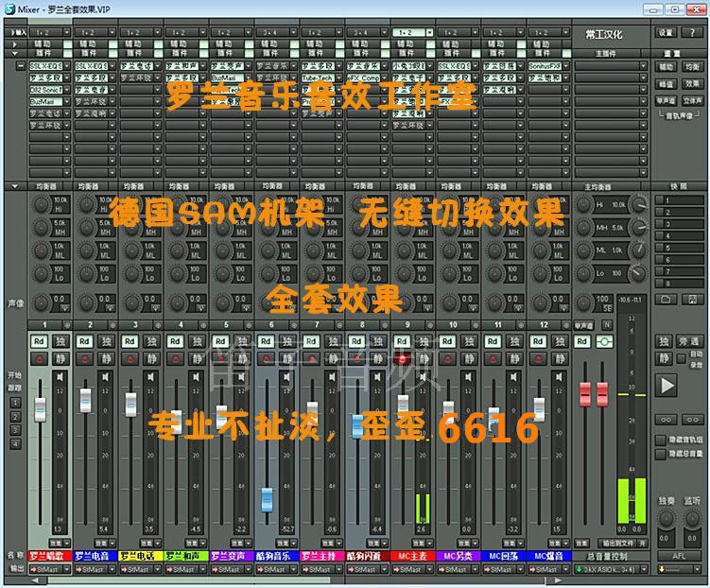The height and width of the screenshot is (588, 710).
Task: Open the 设置 settings button
Action: tap(666, 32)
